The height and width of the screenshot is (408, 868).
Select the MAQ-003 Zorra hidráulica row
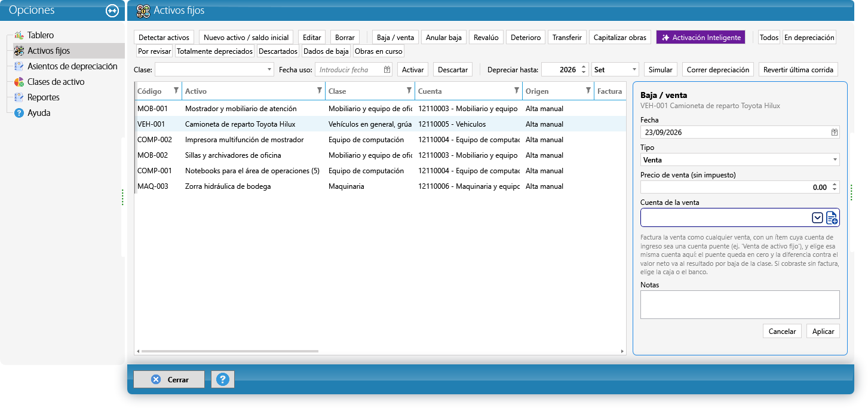380,186
